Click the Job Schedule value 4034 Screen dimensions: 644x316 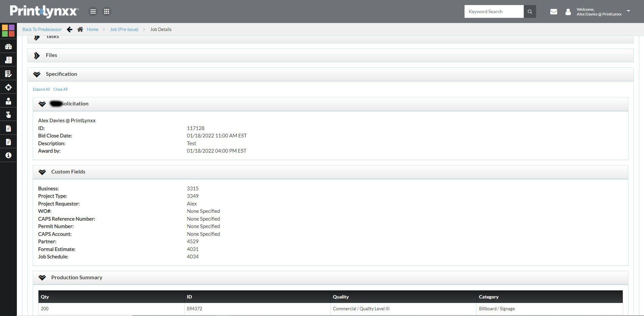(x=193, y=257)
